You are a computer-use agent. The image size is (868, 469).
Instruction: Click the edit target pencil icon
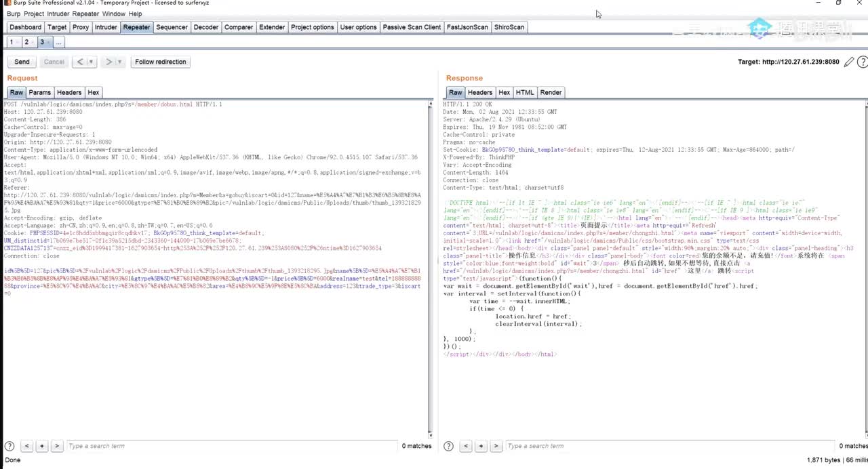click(x=849, y=62)
